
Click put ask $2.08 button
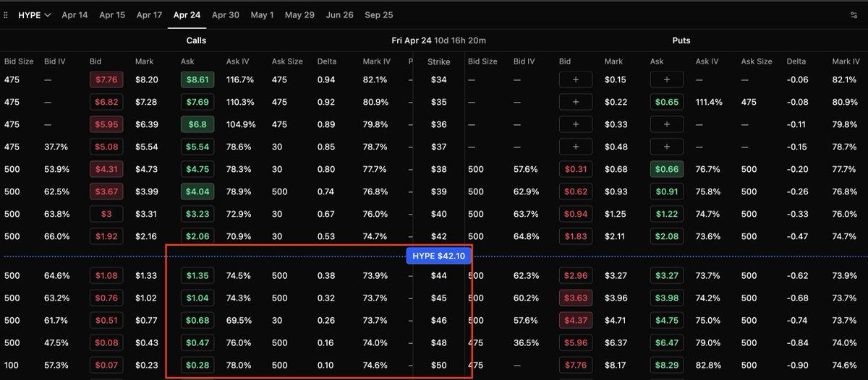tap(667, 236)
